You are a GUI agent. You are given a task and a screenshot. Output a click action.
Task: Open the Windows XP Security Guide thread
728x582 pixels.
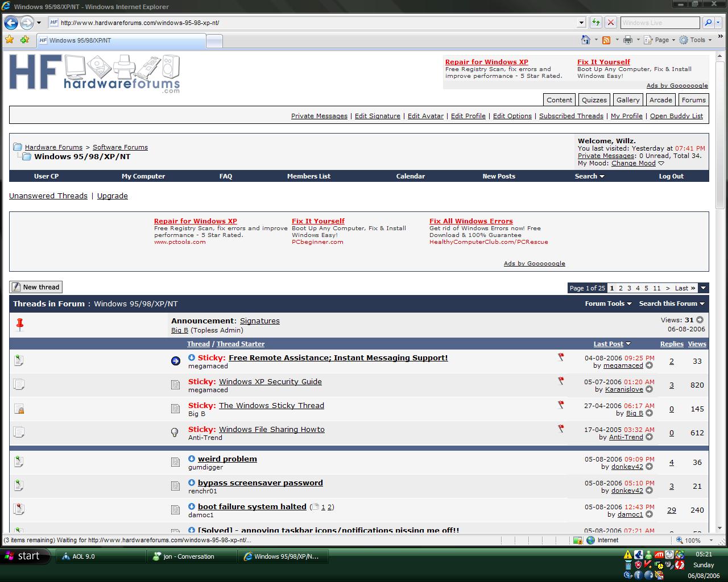click(x=270, y=381)
